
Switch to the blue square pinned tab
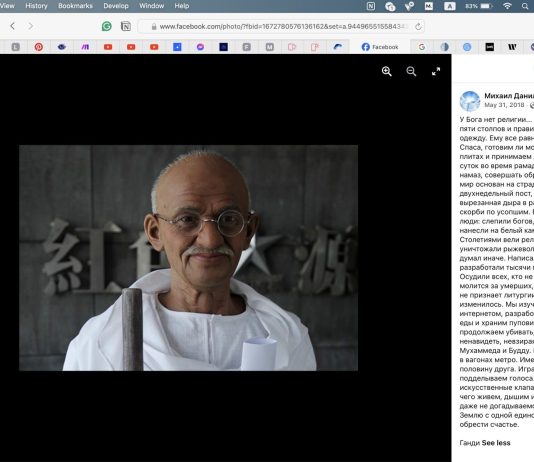pos(177,47)
